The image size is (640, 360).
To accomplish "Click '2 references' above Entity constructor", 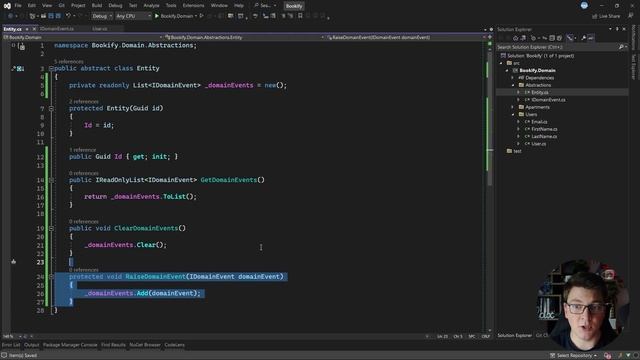I will point(84,101).
